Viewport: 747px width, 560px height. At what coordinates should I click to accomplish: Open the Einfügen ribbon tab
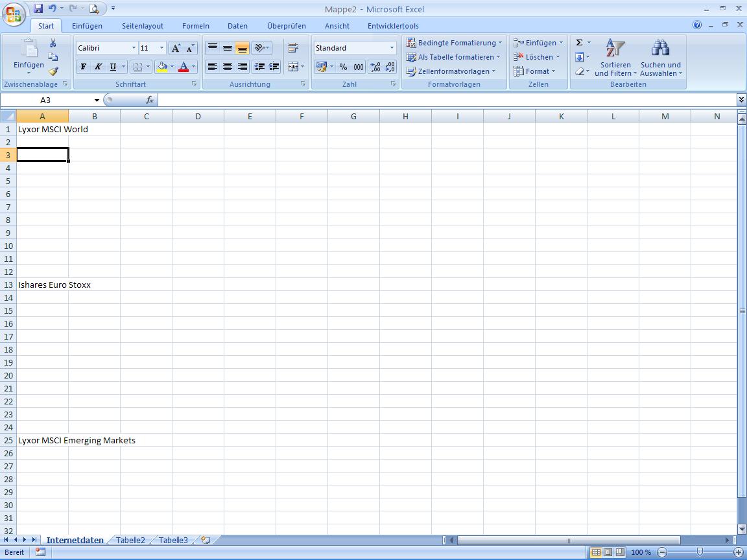87,26
